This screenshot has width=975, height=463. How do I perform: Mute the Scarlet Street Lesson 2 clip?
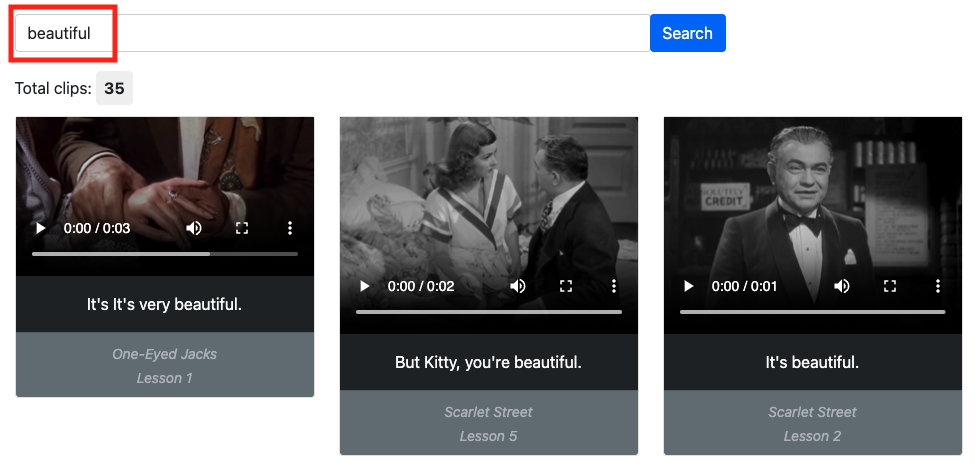842,286
